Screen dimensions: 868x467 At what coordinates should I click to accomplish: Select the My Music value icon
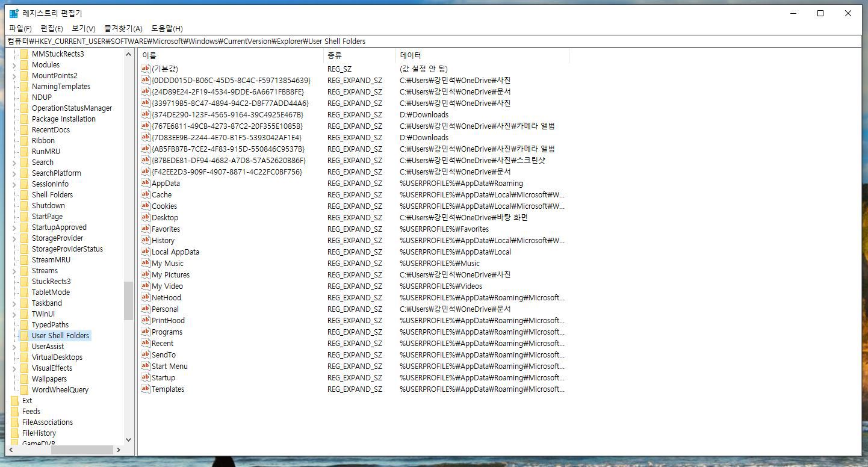[x=145, y=263]
